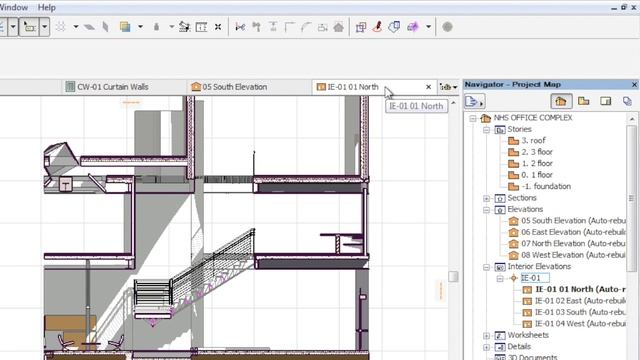Collapse the Interior Elevations node
This screenshot has height=360, width=640.
(487, 267)
